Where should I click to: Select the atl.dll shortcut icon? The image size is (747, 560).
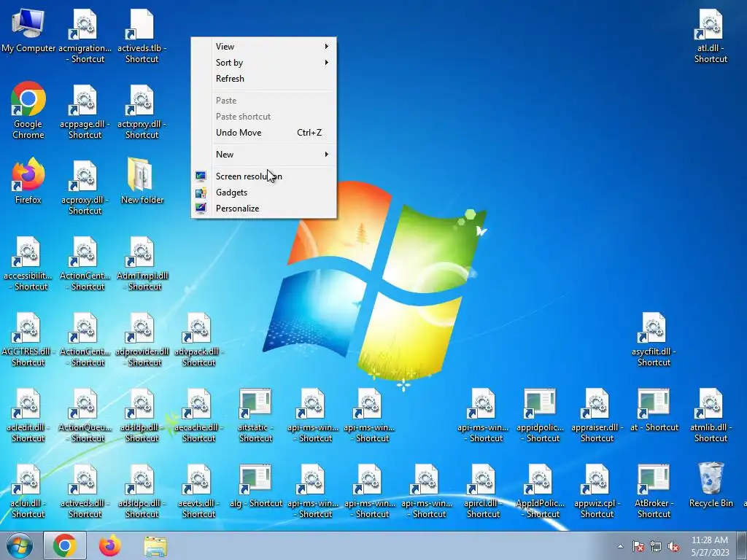click(711, 36)
